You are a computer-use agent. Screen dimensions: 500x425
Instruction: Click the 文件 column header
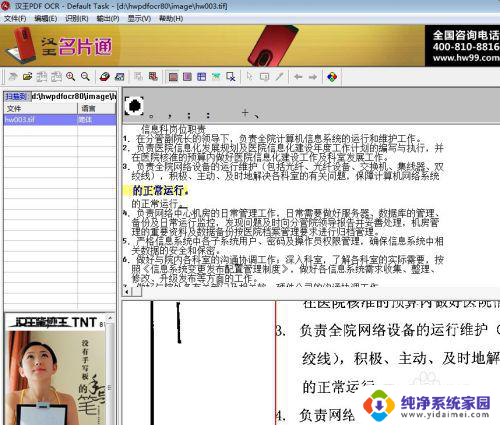coord(41,108)
